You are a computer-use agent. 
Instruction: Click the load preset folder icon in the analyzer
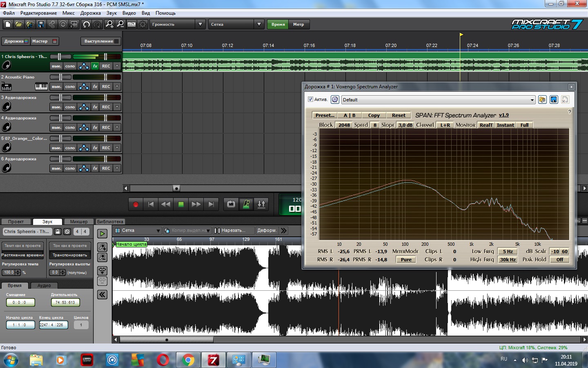542,99
